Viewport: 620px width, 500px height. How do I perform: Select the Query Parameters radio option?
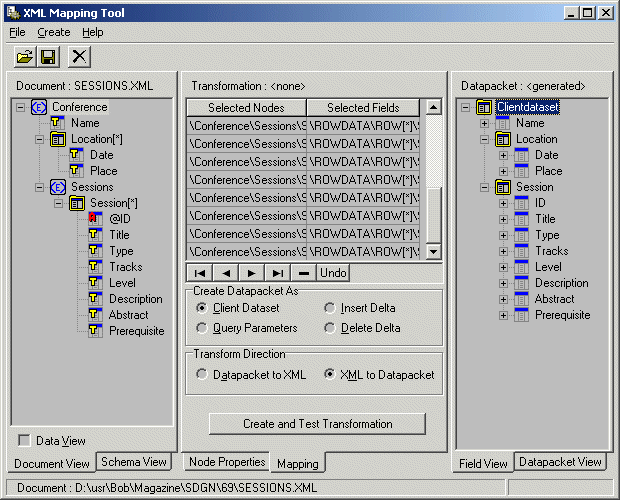[203, 328]
